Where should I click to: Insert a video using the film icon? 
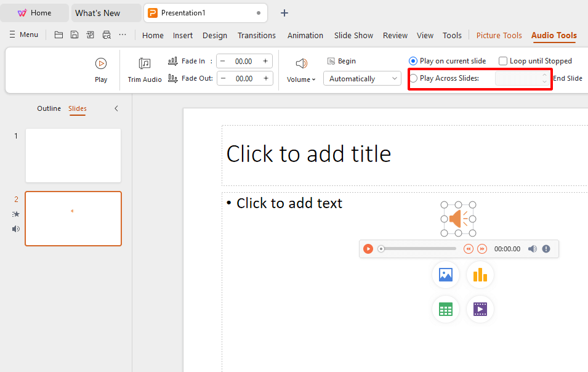(480, 309)
